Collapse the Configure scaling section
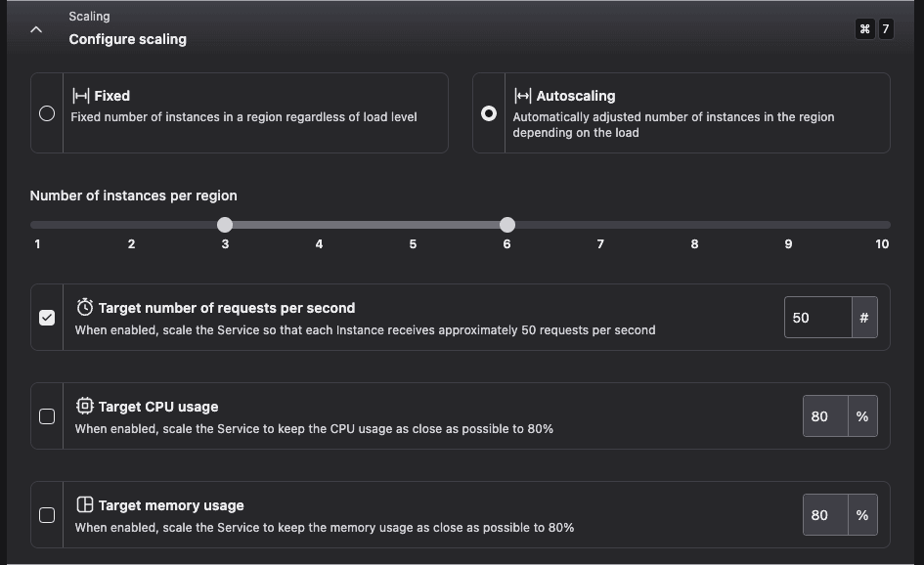 click(x=36, y=29)
